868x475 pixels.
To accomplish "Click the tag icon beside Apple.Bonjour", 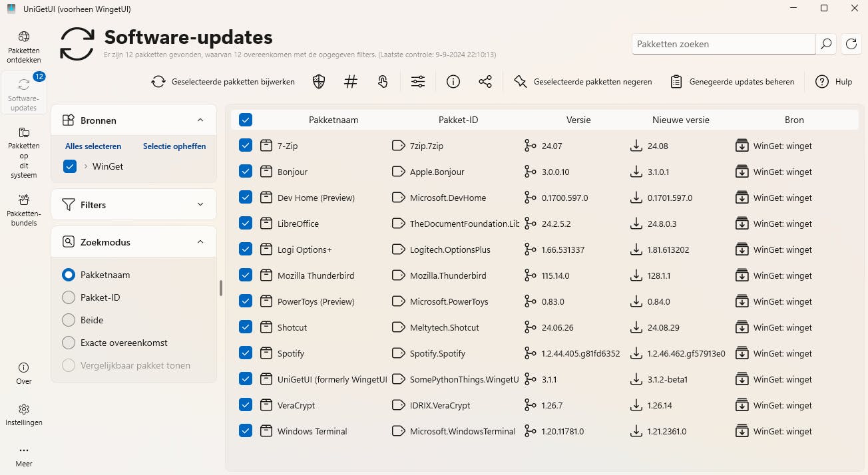I will [399, 172].
